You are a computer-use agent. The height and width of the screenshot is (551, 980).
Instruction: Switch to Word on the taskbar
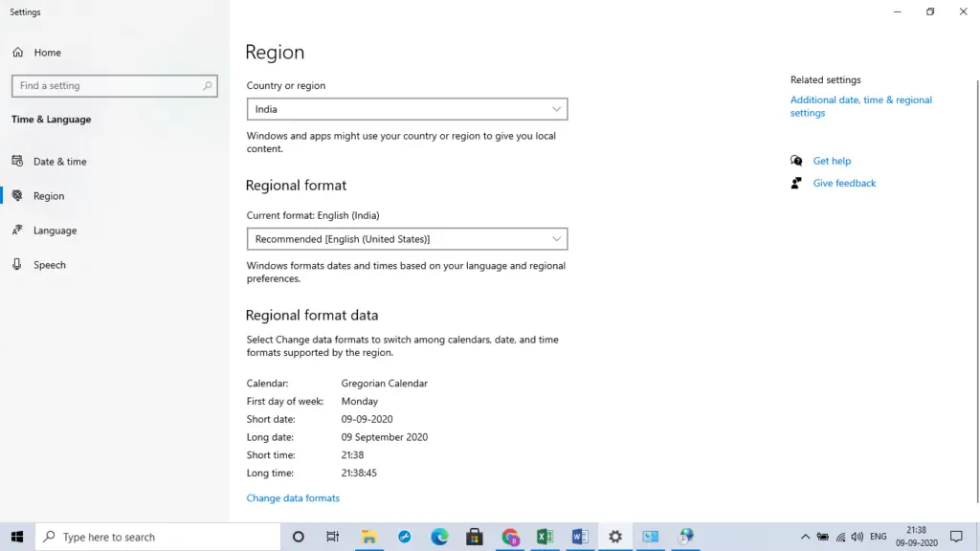(x=580, y=537)
